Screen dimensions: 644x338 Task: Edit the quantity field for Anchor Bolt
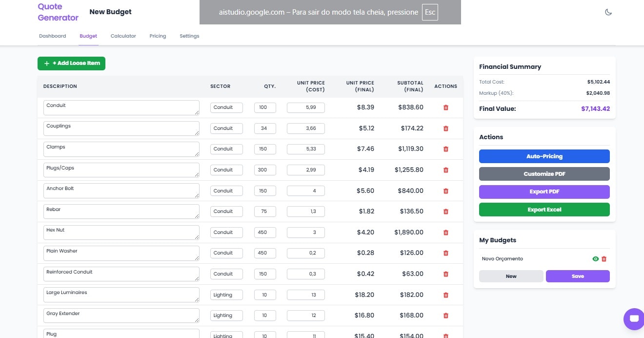pos(265,190)
